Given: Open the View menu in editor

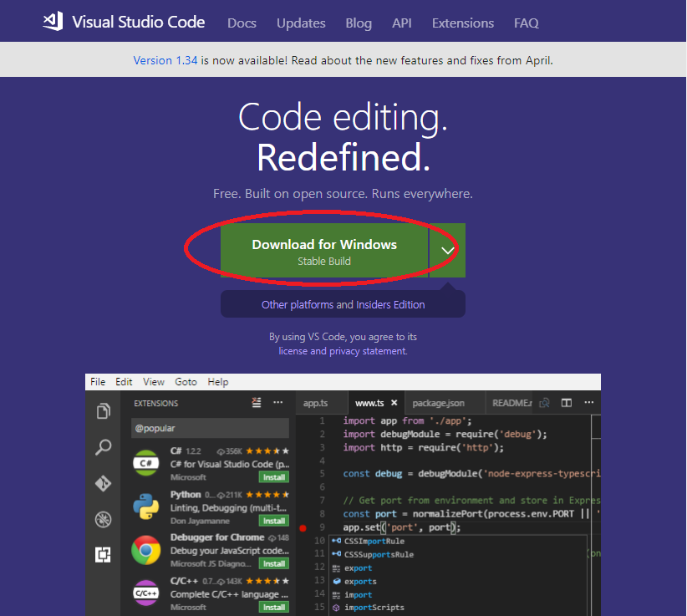Looking at the screenshot, I should click(153, 382).
